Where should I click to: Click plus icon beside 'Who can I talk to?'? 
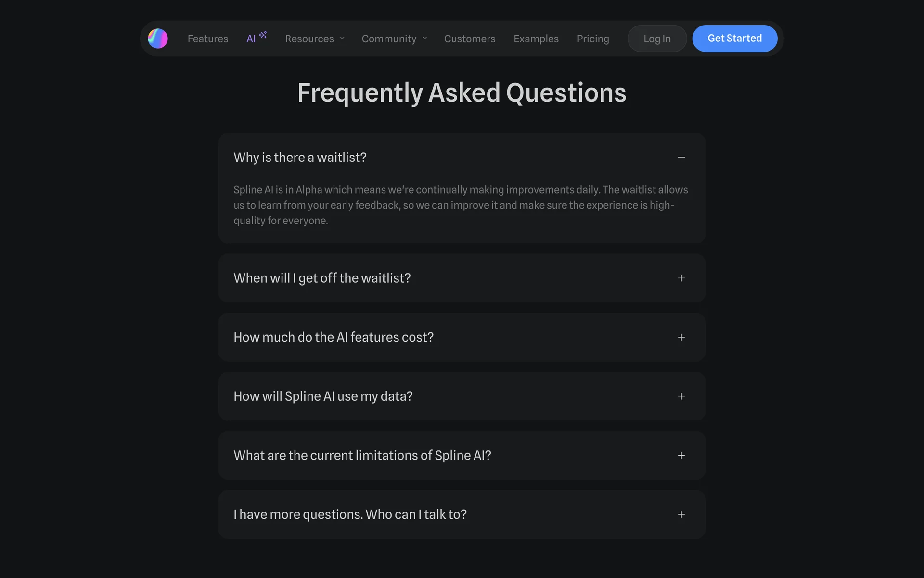[x=681, y=514]
